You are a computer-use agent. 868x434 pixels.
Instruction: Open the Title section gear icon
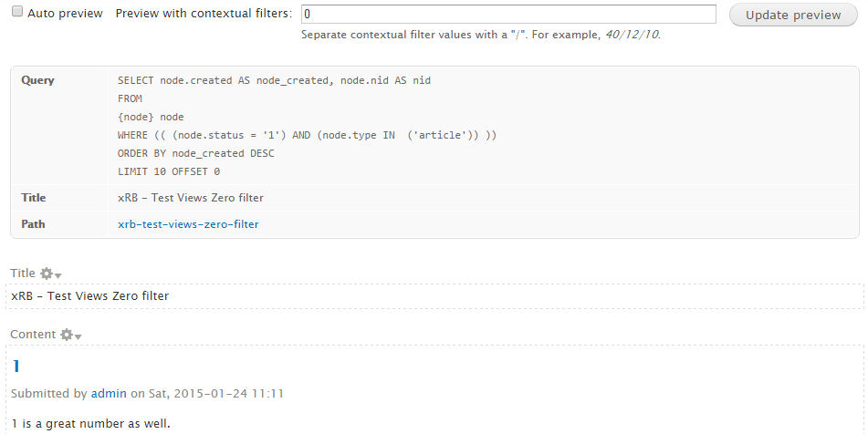pyautogui.click(x=47, y=274)
